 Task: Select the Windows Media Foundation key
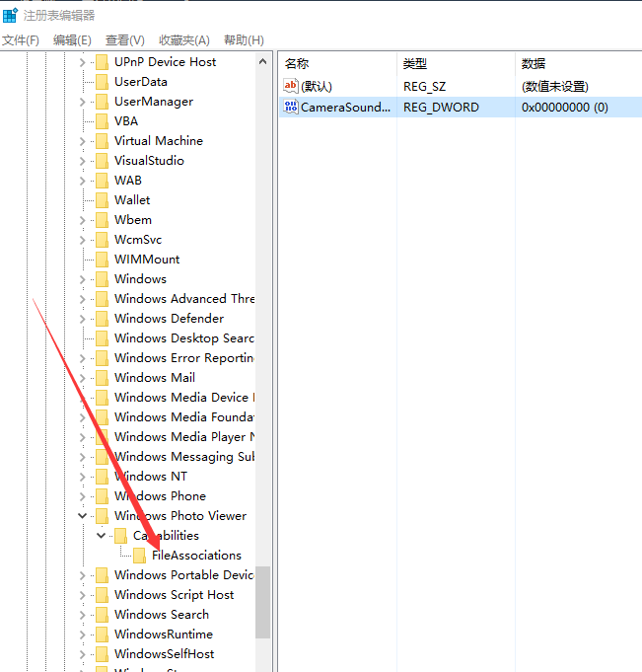(x=184, y=417)
